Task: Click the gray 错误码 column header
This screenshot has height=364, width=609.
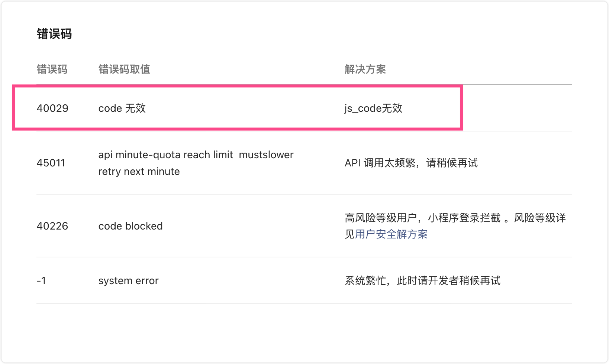Action: [x=52, y=69]
